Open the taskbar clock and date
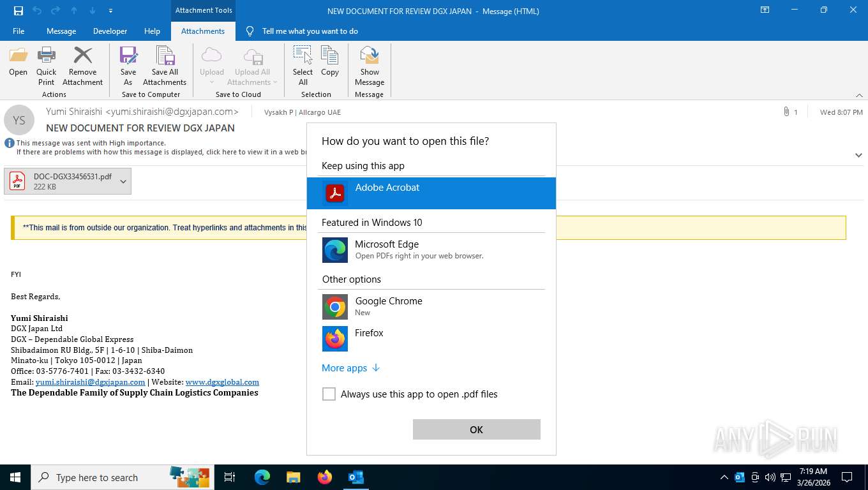The image size is (868, 490). 812,477
